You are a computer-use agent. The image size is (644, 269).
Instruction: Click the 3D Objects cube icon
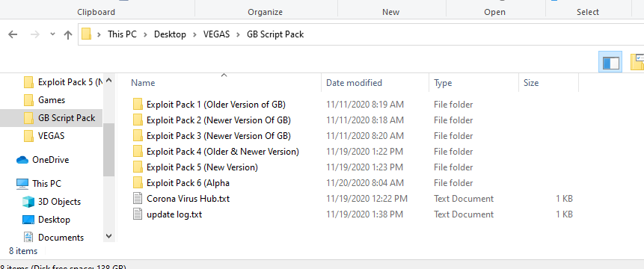28,202
